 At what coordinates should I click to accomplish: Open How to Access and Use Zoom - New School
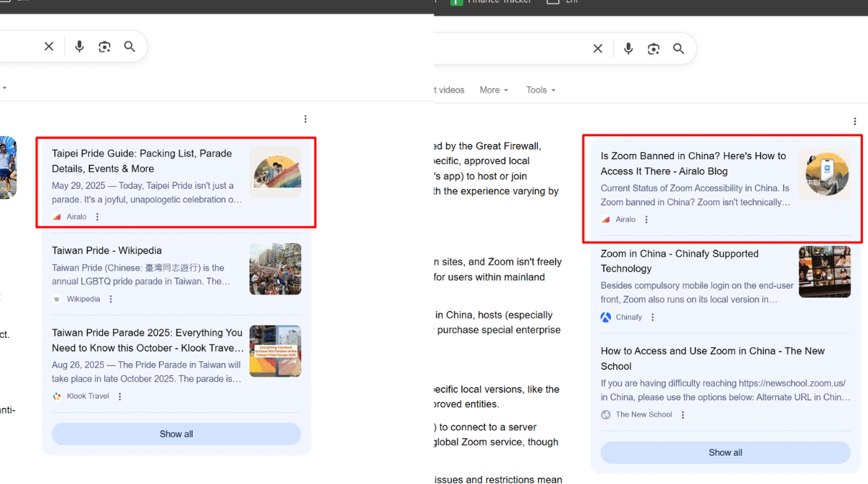[712, 358]
